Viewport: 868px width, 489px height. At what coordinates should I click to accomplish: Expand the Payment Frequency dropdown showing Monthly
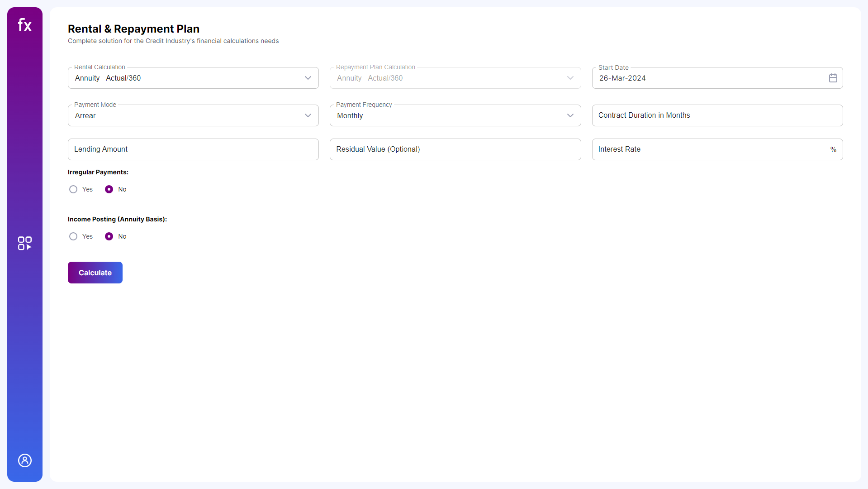(x=455, y=115)
